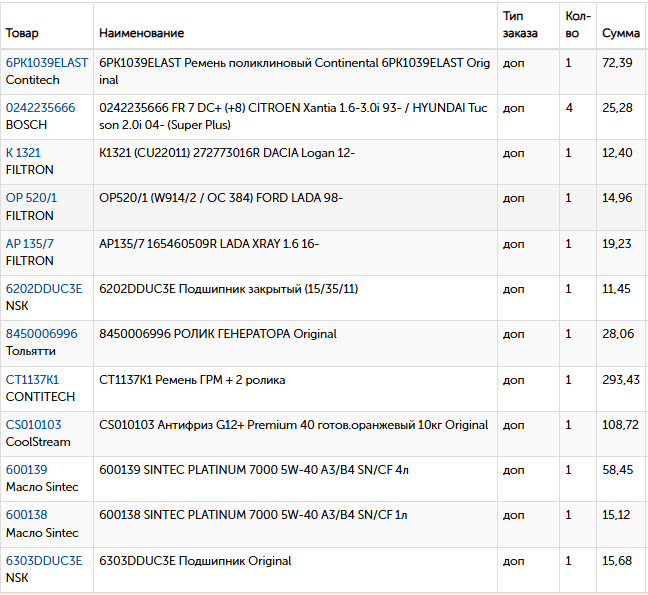Click the 'Contitech' brand label under 6PK1039ELAST

pyautogui.click(x=33, y=80)
